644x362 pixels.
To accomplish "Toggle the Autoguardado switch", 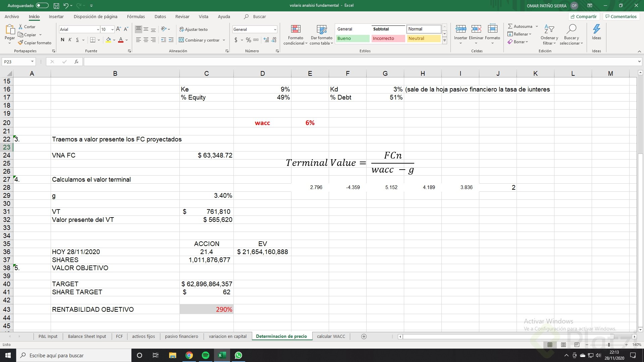I will point(42,6).
